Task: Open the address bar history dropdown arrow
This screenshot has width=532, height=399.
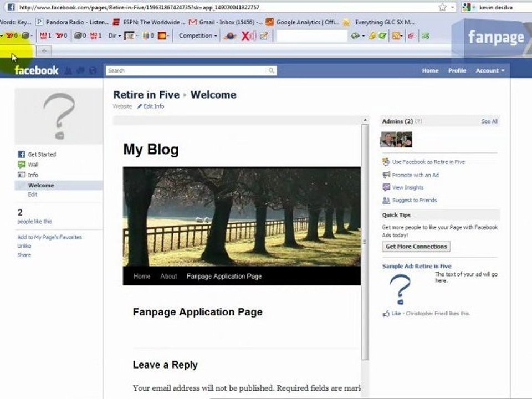Action: [452, 7]
